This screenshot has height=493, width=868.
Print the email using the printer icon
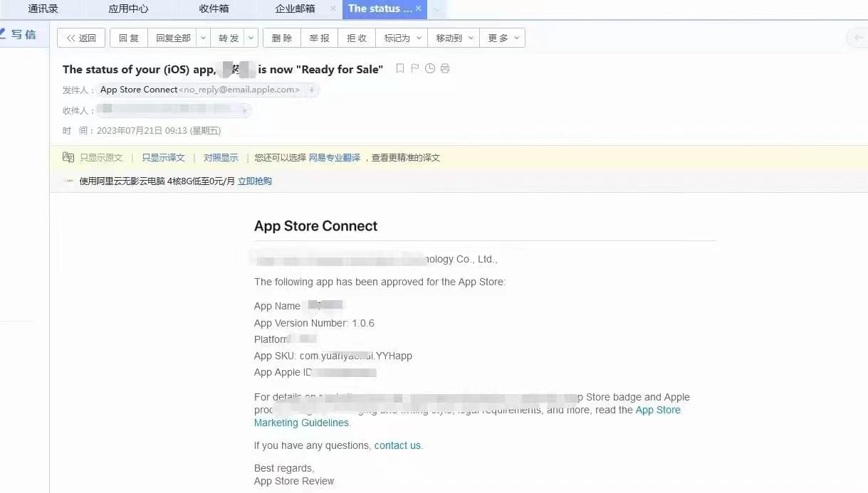point(445,68)
